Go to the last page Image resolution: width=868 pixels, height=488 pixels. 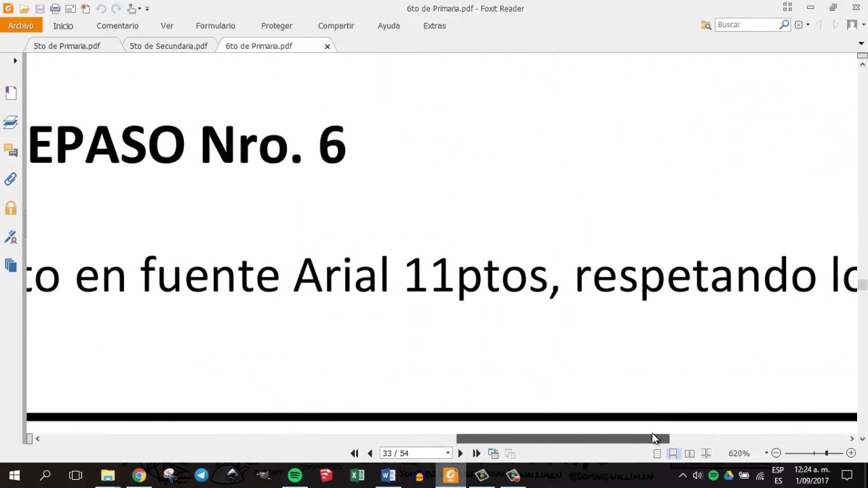[x=476, y=453]
